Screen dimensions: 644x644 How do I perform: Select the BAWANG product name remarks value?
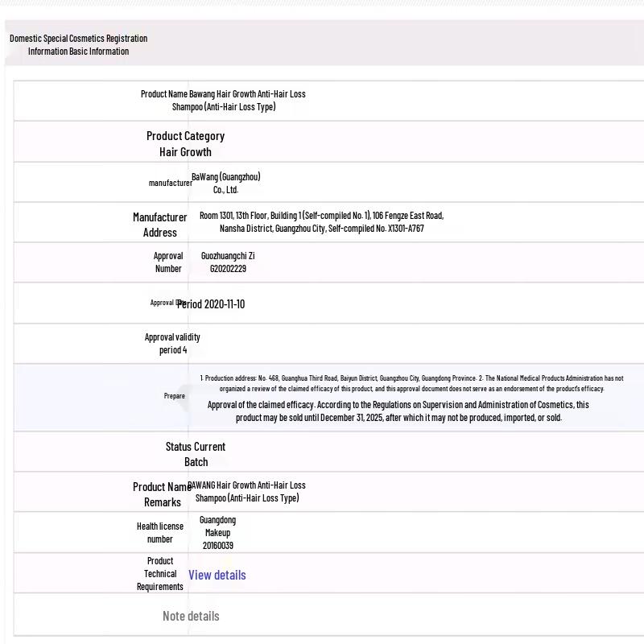point(246,492)
